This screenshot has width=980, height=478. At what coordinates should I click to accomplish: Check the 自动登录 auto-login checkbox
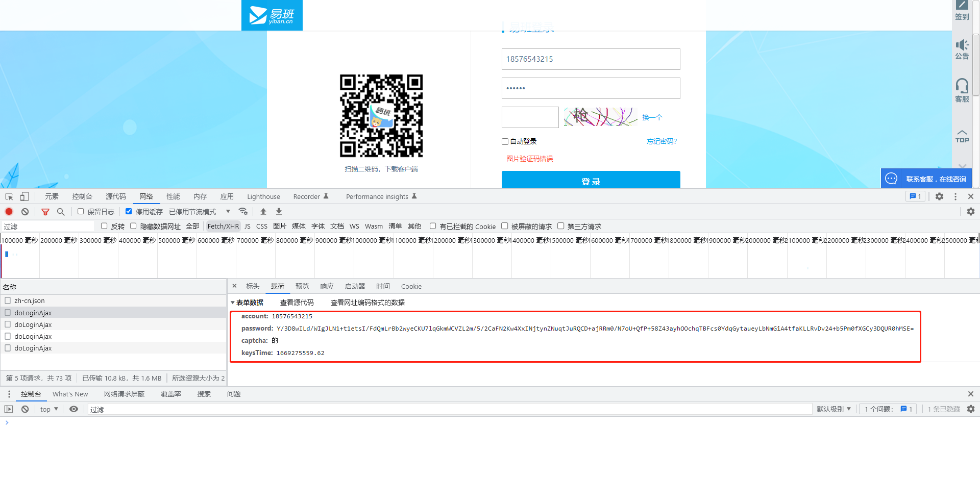coord(505,141)
